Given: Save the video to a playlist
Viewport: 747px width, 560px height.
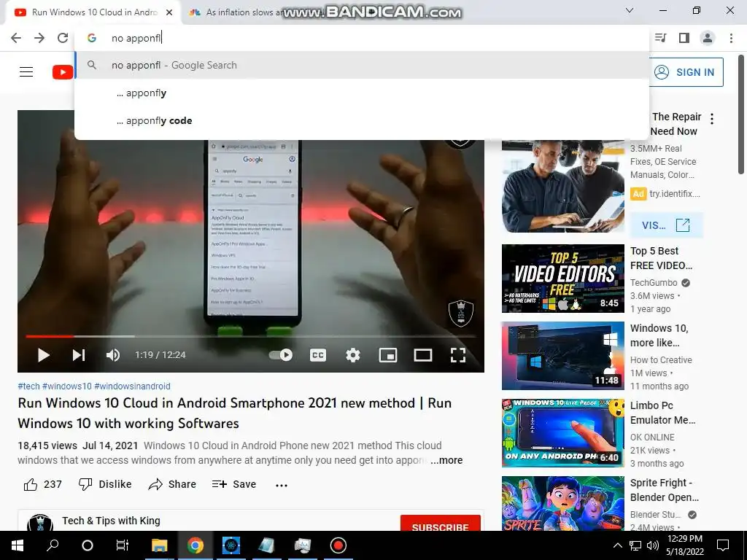Looking at the screenshot, I should (234, 484).
